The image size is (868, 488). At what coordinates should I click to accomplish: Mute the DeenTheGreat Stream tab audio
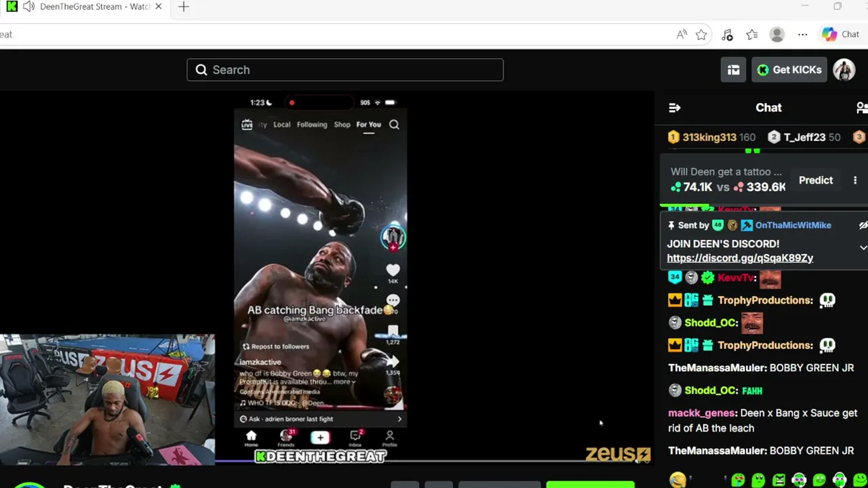tap(28, 7)
